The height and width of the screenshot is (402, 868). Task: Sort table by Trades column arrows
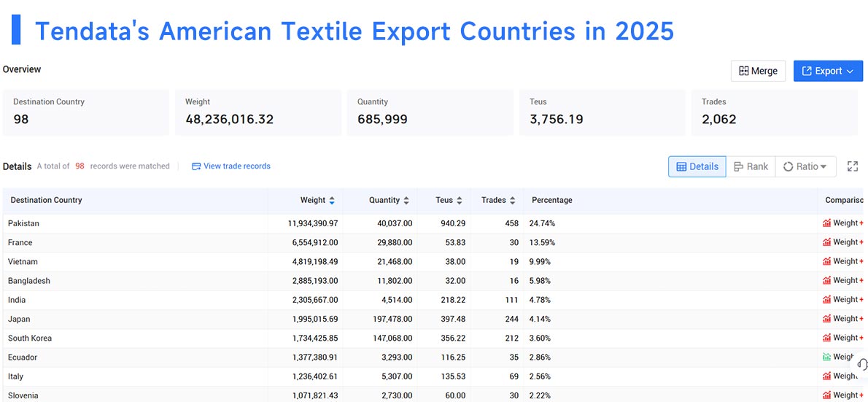(513, 201)
